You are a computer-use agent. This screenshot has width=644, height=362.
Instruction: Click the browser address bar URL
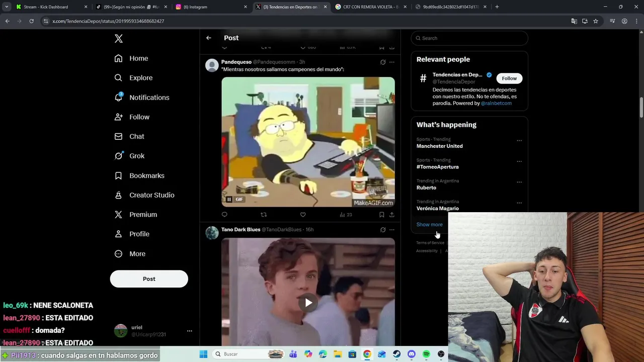click(x=108, y=21)
